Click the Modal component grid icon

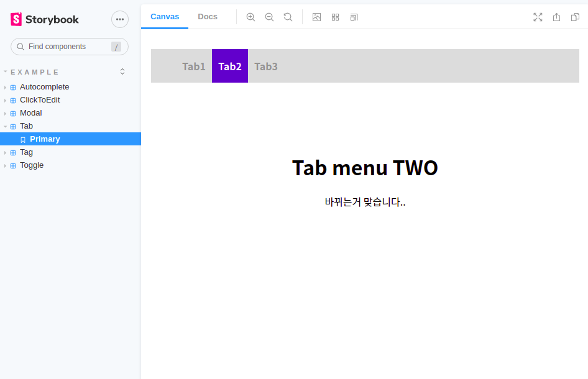pyautogui.click(x=13, y=114)
